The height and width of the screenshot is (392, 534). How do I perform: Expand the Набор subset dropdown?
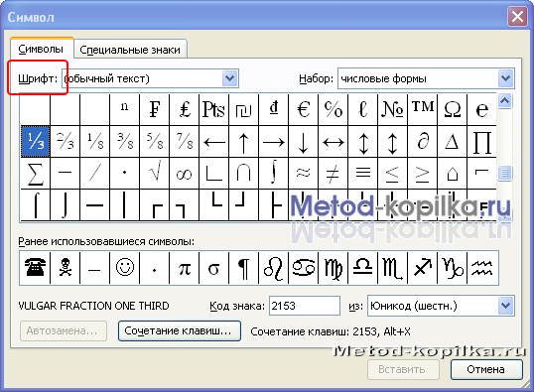click(506, 78)
